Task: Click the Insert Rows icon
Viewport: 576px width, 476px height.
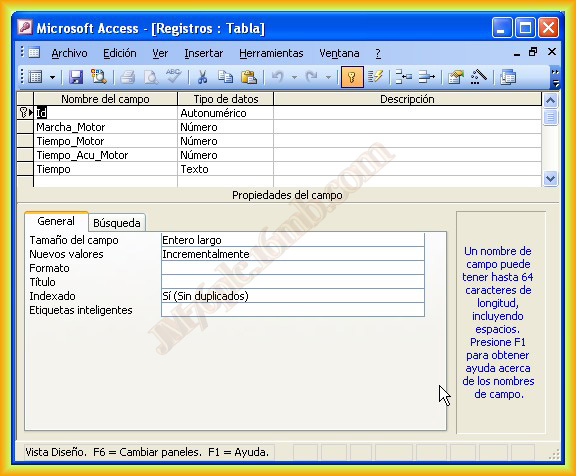Action: [404, 77]
